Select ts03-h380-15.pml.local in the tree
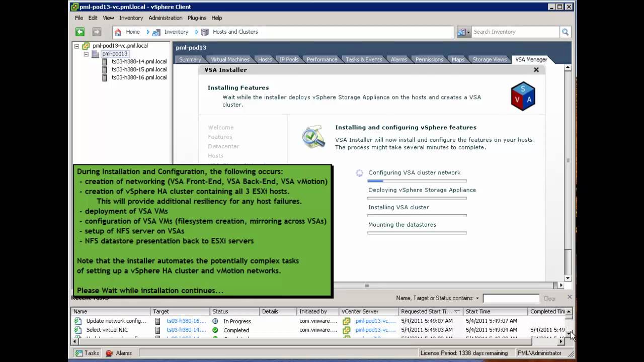Screen dimensions: 644x362 139,70
